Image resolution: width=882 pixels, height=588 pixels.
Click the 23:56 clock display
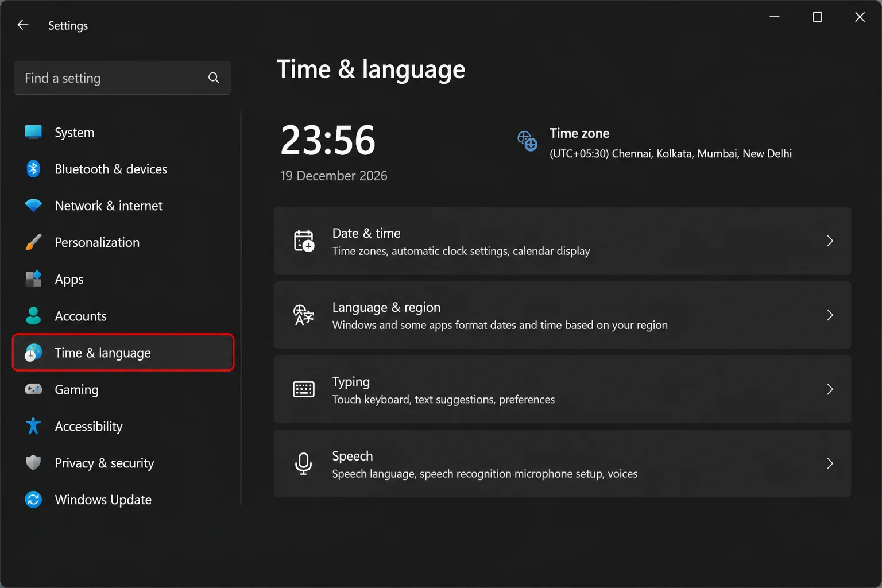click(328, 140)
